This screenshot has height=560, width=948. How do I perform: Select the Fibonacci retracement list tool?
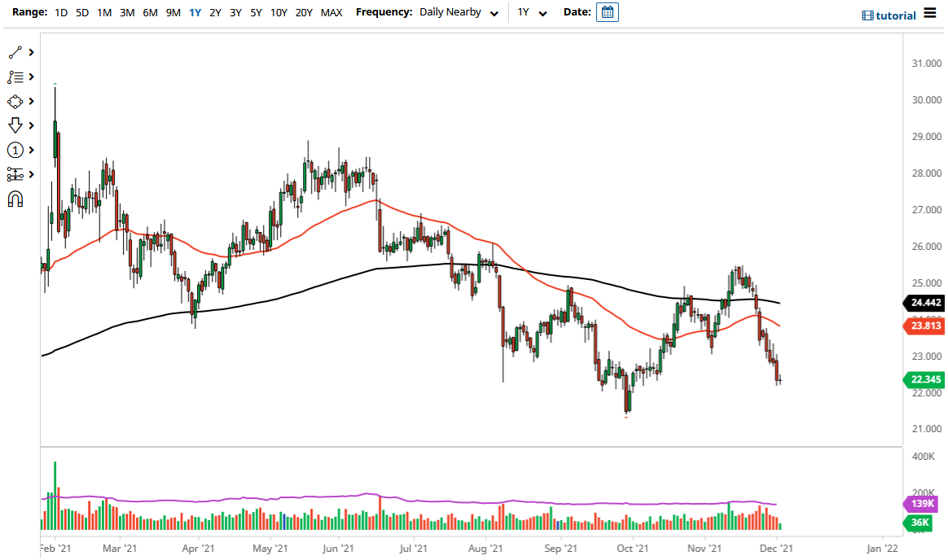[x=15, y=77]
